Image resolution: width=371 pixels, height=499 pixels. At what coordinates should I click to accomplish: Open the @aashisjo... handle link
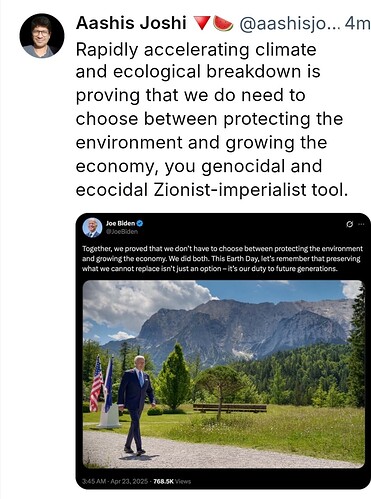pos(290,24)
